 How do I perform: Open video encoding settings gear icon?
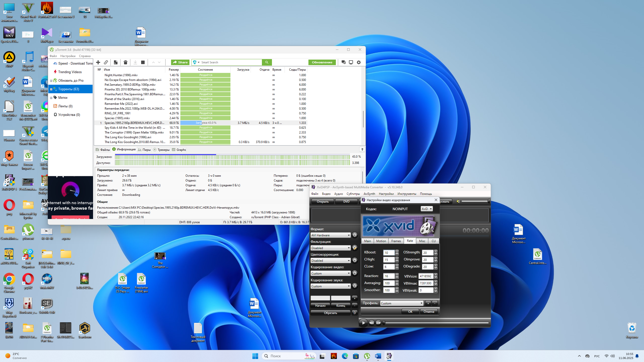pos(355,273)
